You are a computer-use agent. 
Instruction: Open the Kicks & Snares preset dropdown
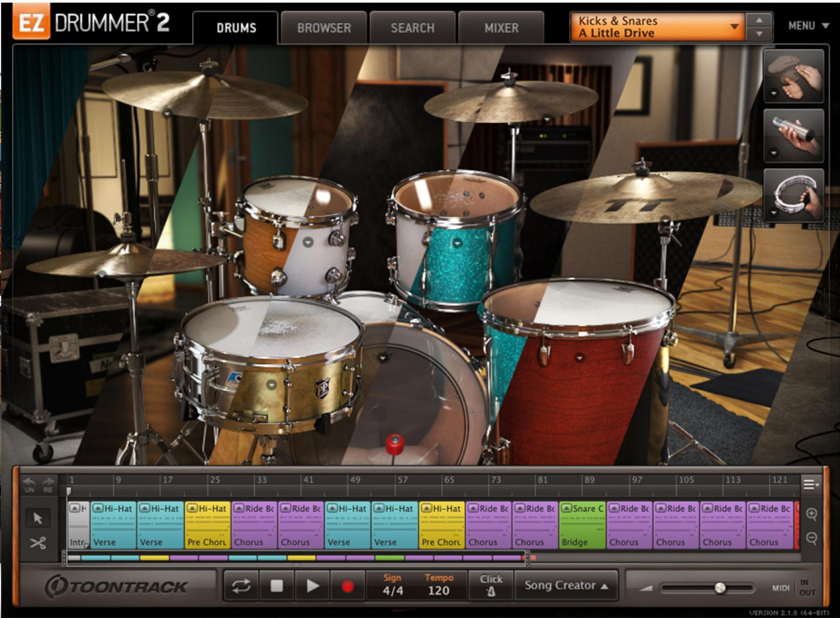734,27
